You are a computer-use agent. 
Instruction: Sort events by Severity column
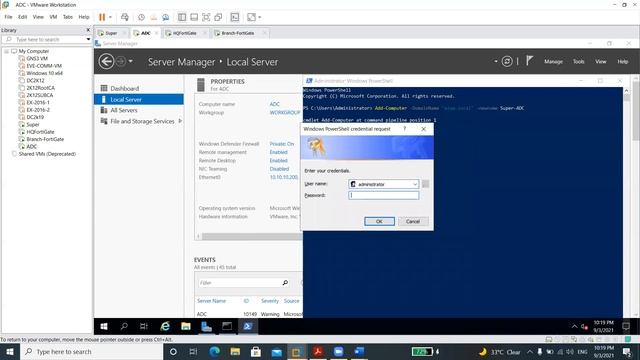[270, 301]
